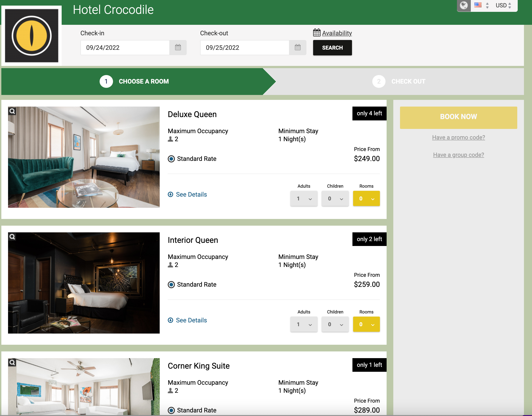The image size is (532, 416).
Task: Click the check-in date input field
Action: [x=125, y=48]
